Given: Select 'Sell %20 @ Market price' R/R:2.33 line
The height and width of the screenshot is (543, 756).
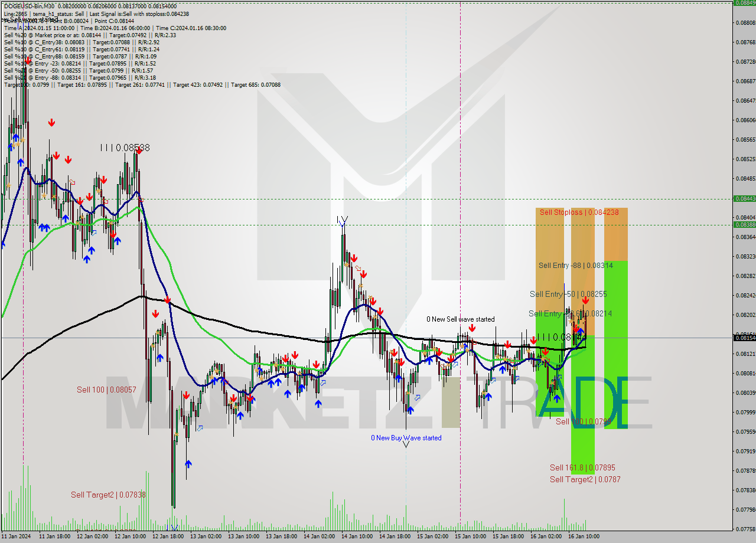Looking at the screenshot, I should [90, 35].
